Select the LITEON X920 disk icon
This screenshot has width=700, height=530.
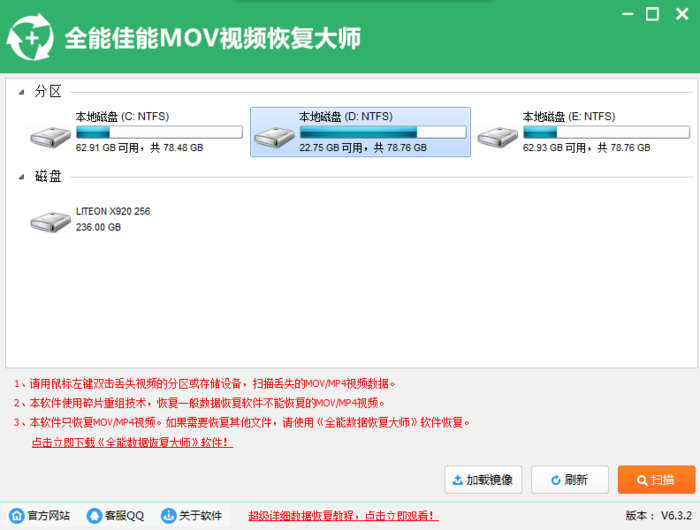(x=50, y=221)
